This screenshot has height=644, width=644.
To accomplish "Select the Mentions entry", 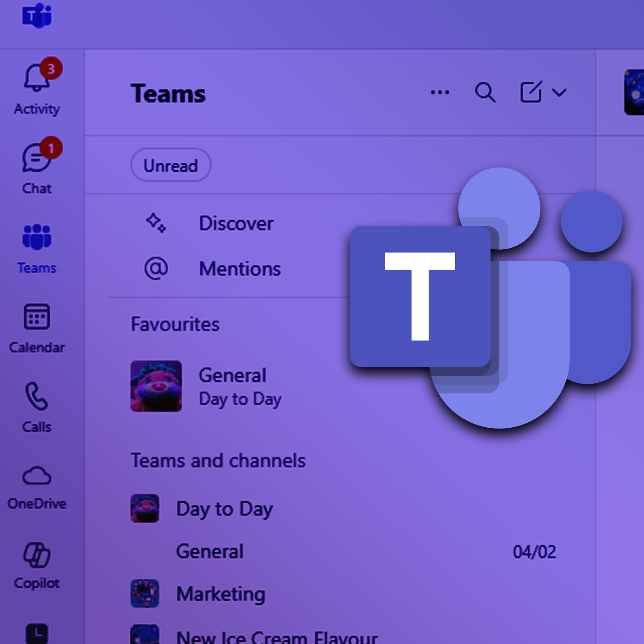I will pyautogui.click(x=240, y=269).
